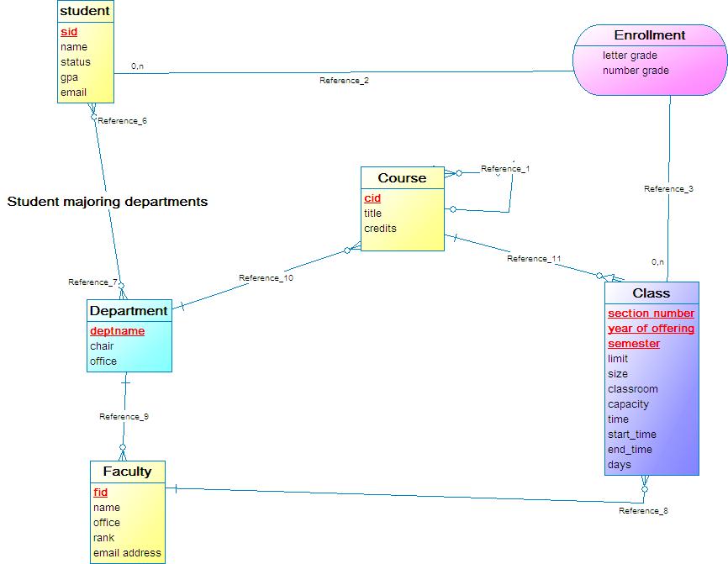Select the chair attribute in Department
This screenshot has height=564, width=728.
pos(102,346)
